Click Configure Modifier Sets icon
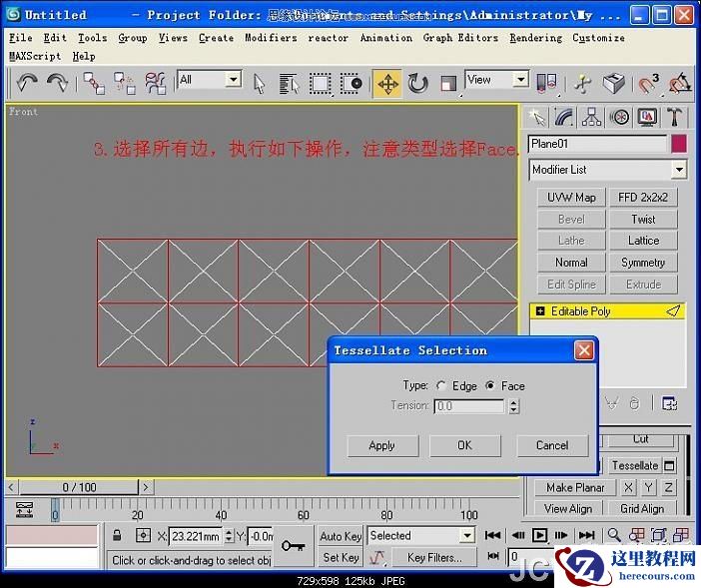 coord(670,404)
